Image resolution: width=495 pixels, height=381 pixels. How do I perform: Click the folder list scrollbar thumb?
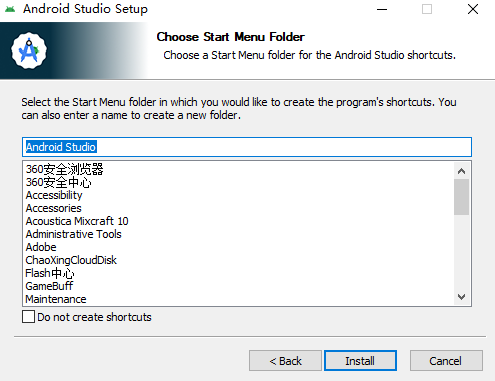coord(461,197)
